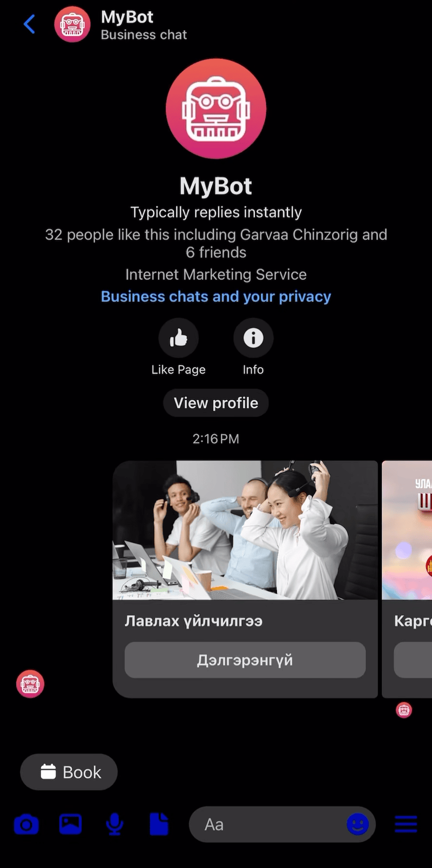
Task: Open the photo gallery icon
Action: pyautogui.click(x=71, y=824)
